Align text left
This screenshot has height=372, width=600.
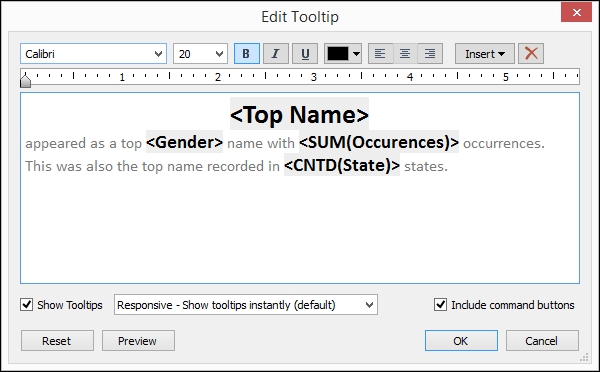point(380,54)
